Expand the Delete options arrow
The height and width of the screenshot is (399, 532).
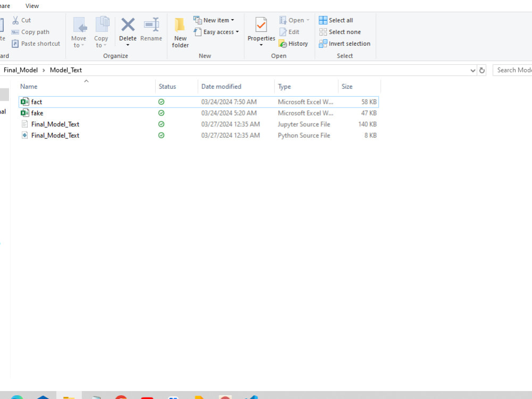[x=128, y=45]
